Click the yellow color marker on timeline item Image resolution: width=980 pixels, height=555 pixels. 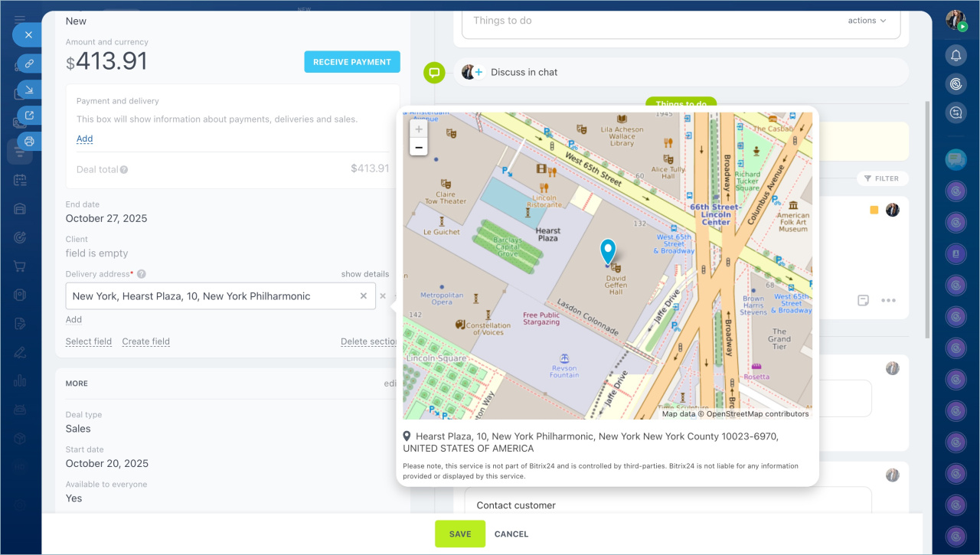(874, 210)
